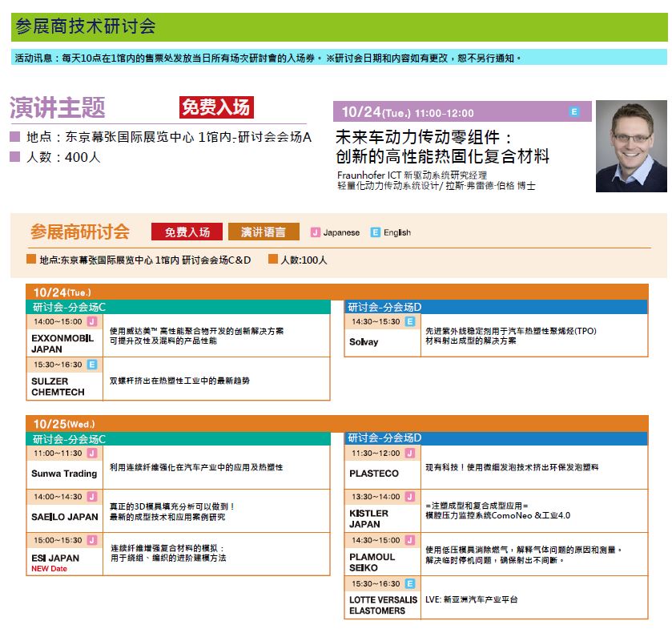Click the purple square bullet before 人数：400人
The width and height of the screenshot is (672, 629).
point(15,156)
